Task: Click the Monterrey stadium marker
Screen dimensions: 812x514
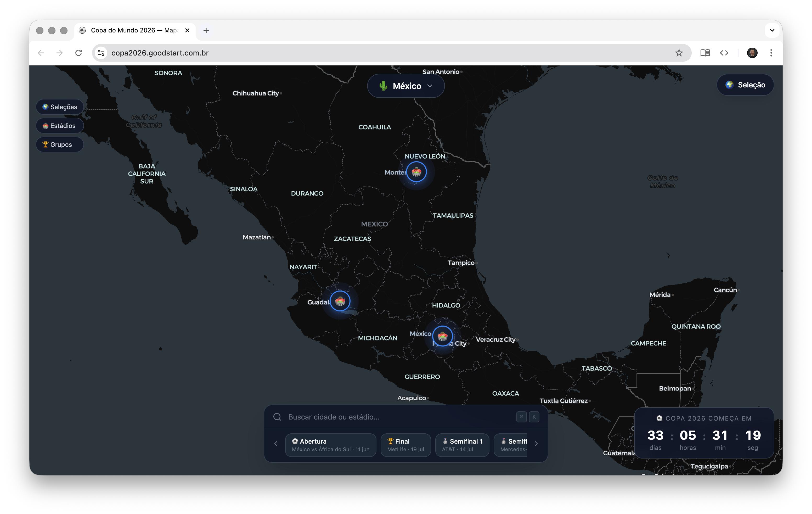Action: [416, 172]
